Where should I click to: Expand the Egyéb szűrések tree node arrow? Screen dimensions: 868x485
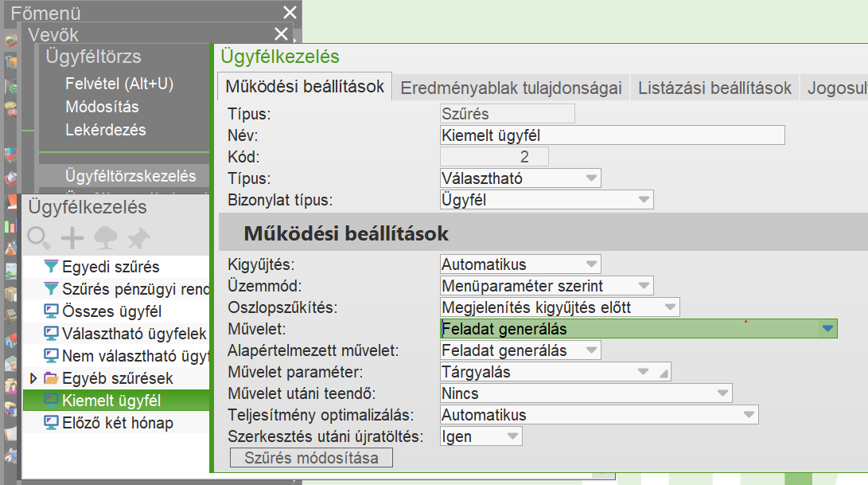point(33,378)
